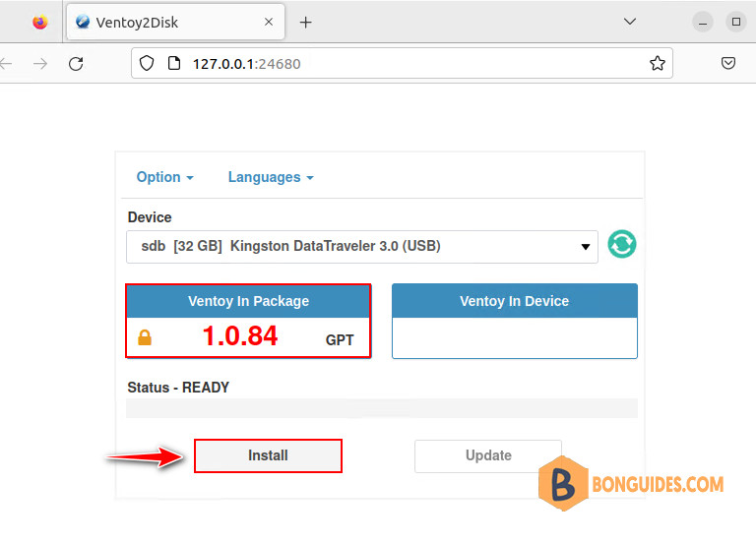This screenshot has width=756, height=543.
Task: Click the Firefox logo icon
Action: (40, 23)
